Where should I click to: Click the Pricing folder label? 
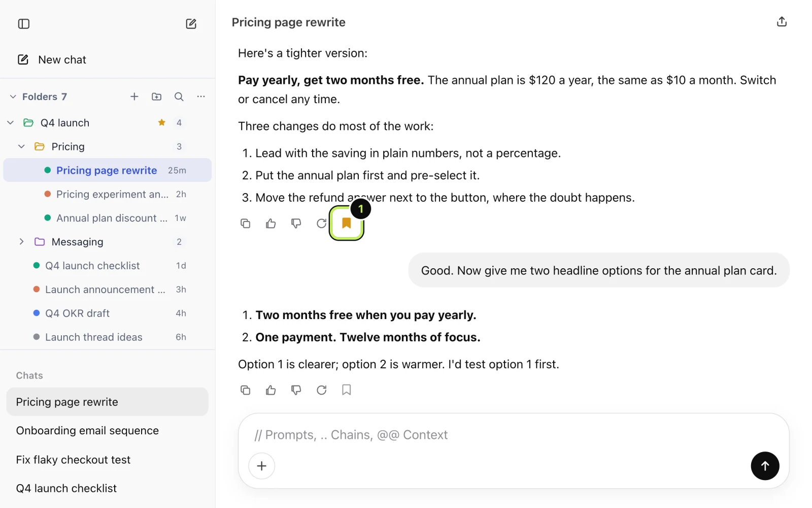point(68,147)
